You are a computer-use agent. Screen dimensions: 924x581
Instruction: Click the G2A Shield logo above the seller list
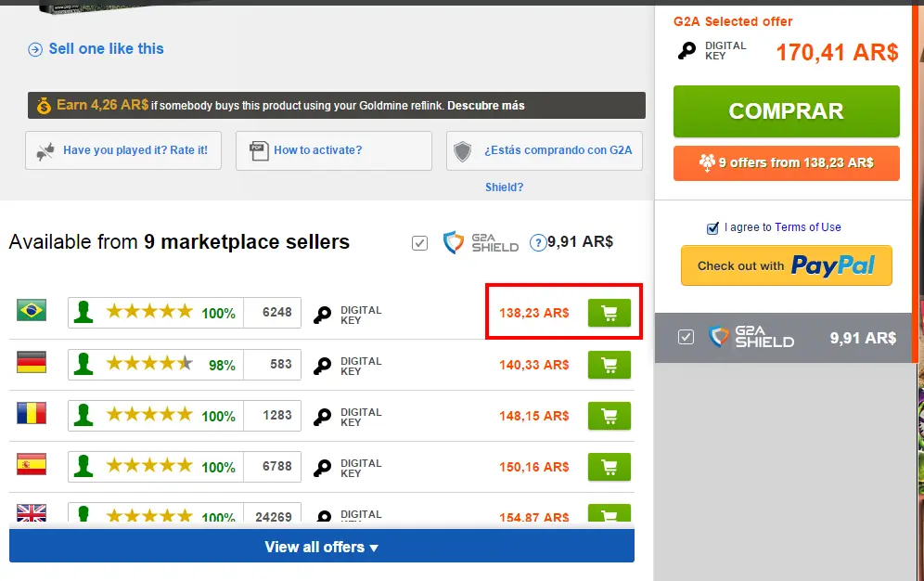481,242
